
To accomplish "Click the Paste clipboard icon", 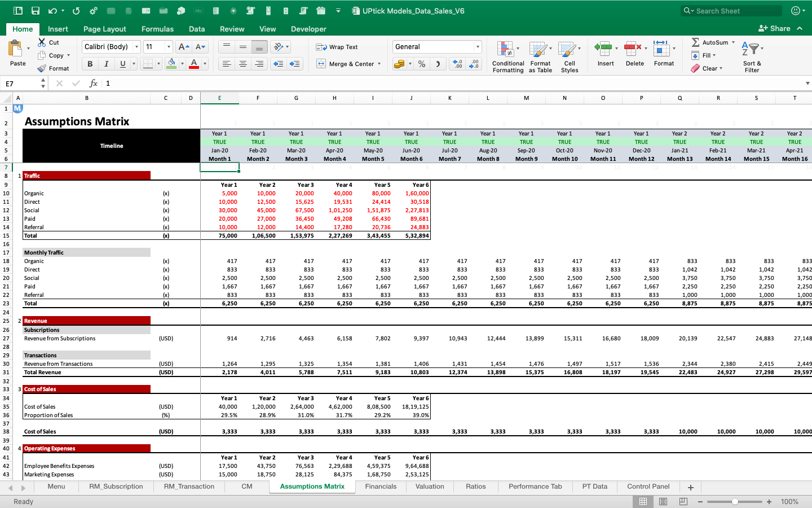I will coord(15,49).
